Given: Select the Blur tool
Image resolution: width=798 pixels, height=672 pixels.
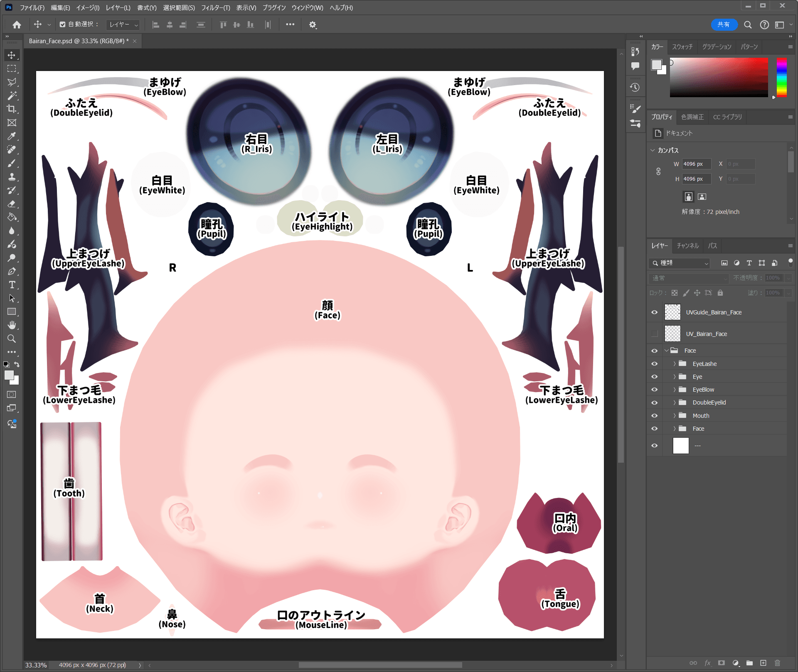Looking at the screenshot, I should (x=12, y=231).
